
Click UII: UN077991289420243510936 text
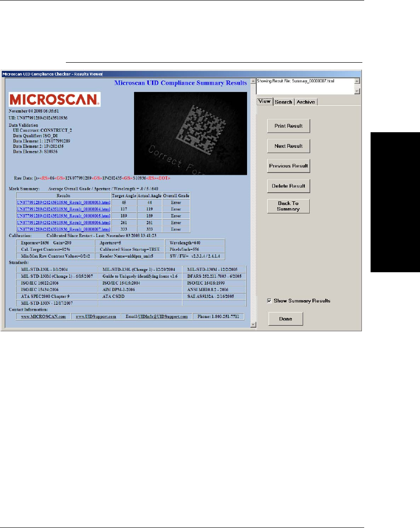(x=38, y=118)
